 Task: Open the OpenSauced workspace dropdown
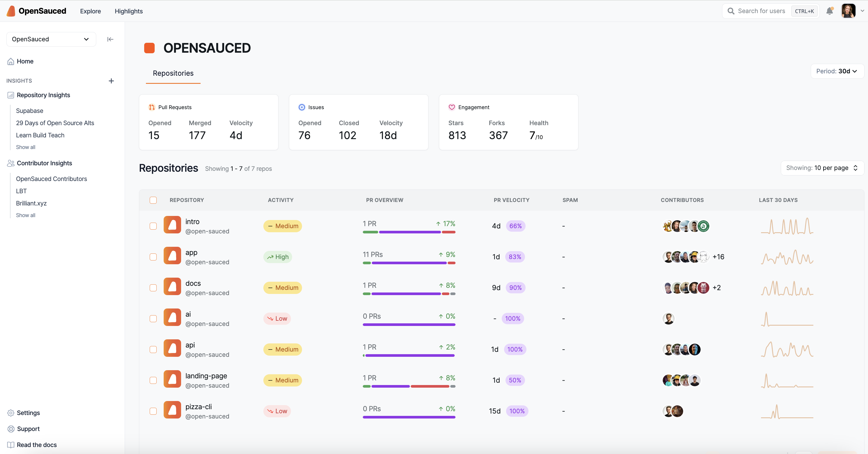(x=51, y=39)
